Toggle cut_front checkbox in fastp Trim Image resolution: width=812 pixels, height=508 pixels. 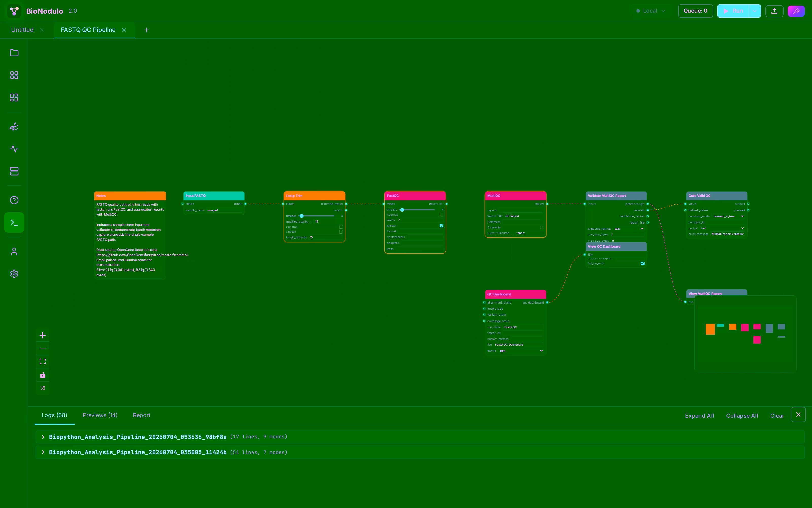(x=341, y=227)
